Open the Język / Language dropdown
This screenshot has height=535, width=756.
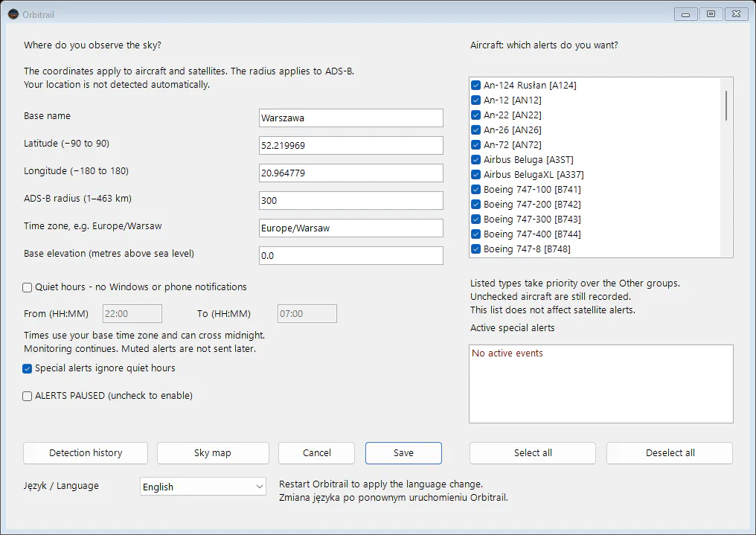tap(203, 487)
